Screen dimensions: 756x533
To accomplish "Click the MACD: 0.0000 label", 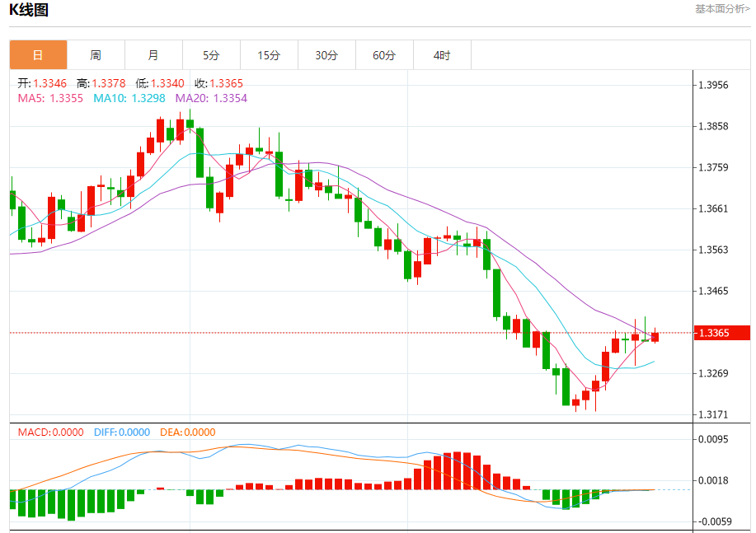I will (51, 432).
